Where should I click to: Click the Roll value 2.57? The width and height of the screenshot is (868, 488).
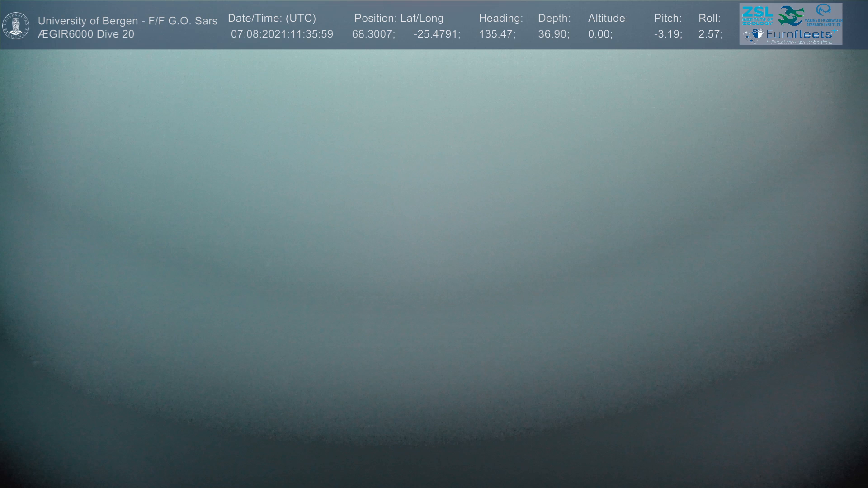[x=710, y=34]
